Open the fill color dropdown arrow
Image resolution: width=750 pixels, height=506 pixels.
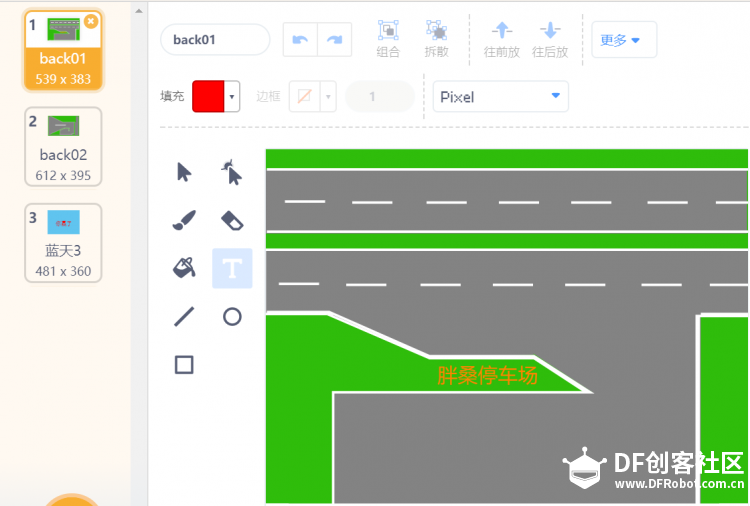pos(232,97)
